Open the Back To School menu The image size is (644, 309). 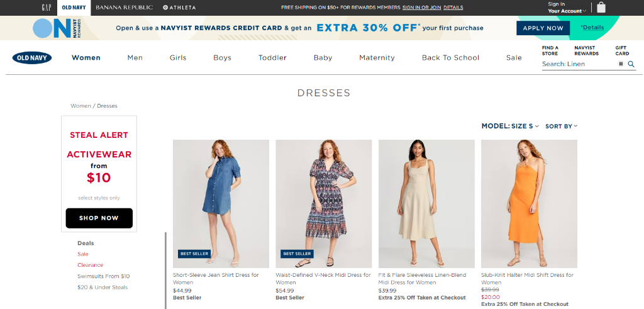(450, 58)
